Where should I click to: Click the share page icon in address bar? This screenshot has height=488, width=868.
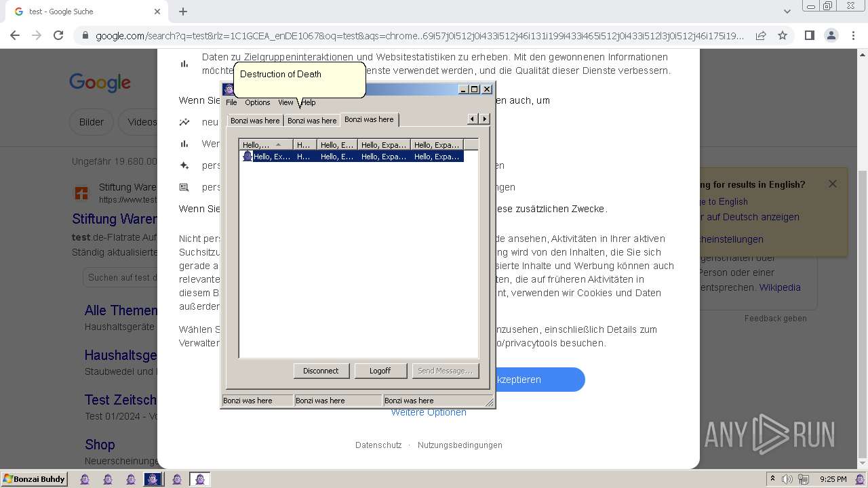pyautogui.click(x=761, y=35)
